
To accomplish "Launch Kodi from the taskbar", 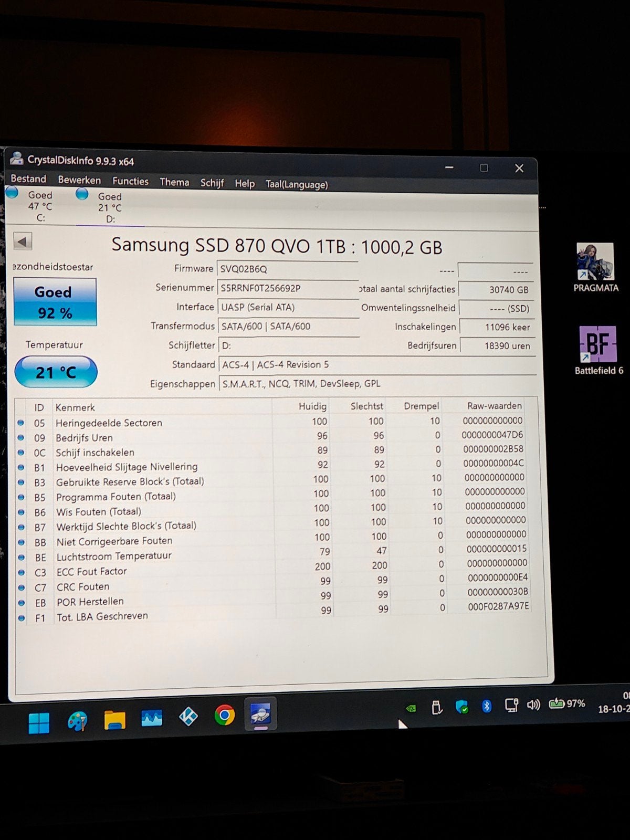I will [x=188, y=716].
